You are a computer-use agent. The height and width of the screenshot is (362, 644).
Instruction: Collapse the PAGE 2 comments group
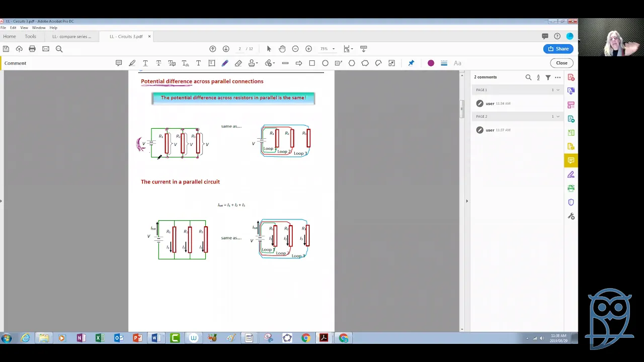pos(557,117)
